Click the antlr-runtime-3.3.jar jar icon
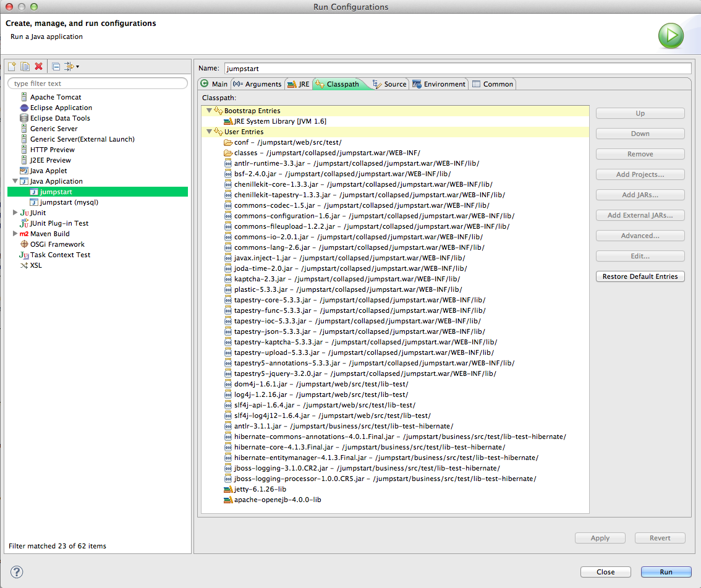701x588 pixels. (x=228, y=163)
